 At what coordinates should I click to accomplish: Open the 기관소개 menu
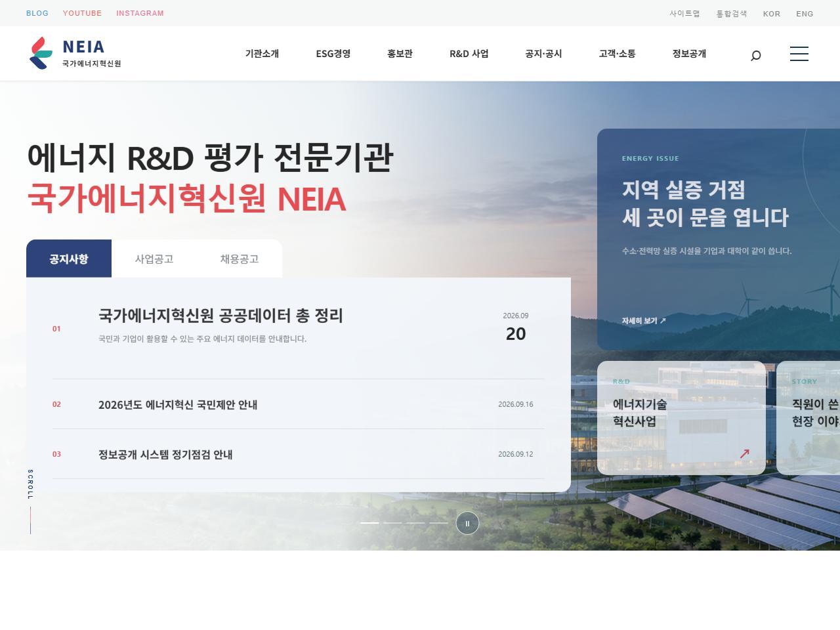(x=262, y=54)
